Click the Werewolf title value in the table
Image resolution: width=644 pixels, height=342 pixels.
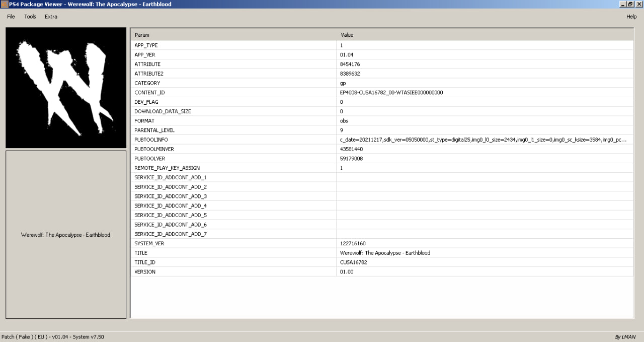[385, 253]
